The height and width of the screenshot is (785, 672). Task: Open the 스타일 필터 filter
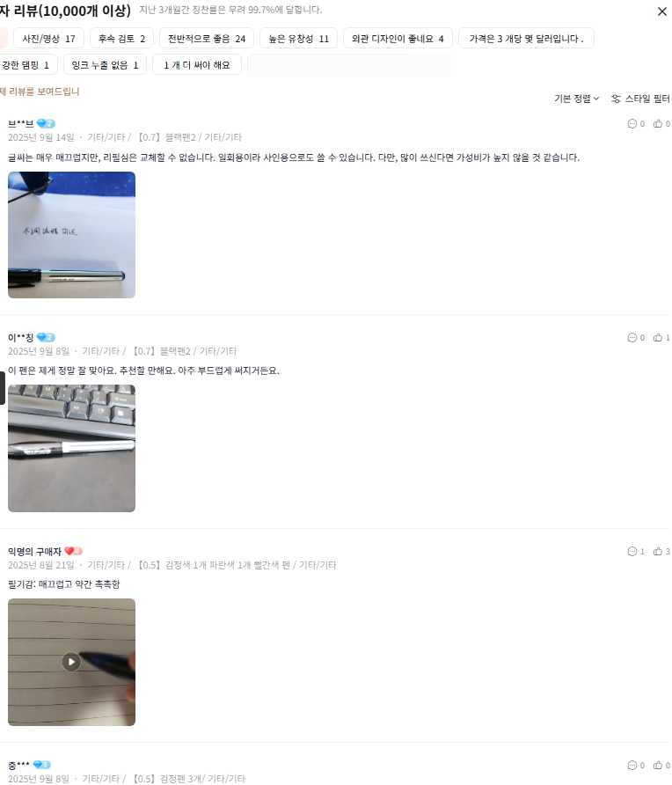640,99
